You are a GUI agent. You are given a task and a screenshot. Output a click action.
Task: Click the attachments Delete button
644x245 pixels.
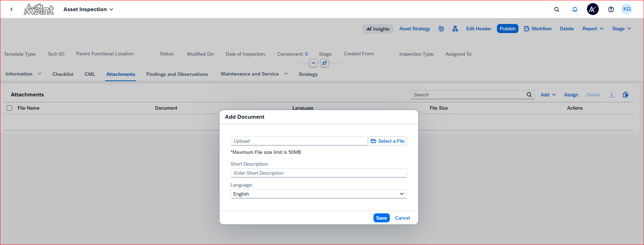593,95
